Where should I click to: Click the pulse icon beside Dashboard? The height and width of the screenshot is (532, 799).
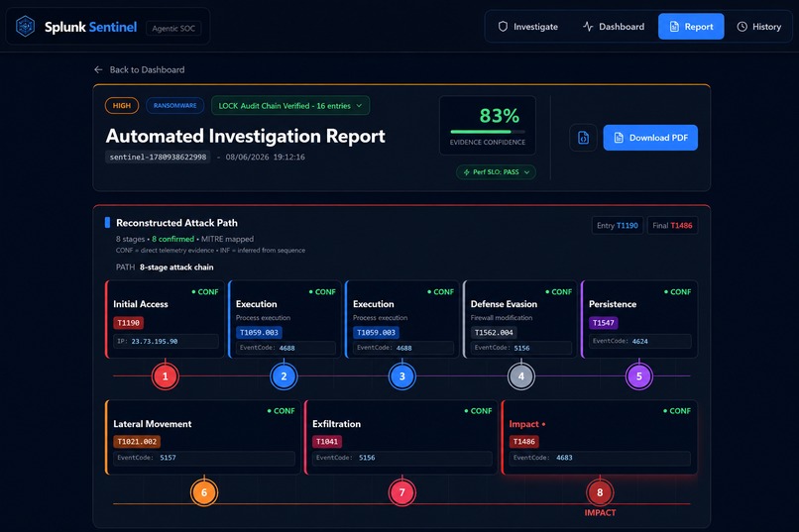588,27
